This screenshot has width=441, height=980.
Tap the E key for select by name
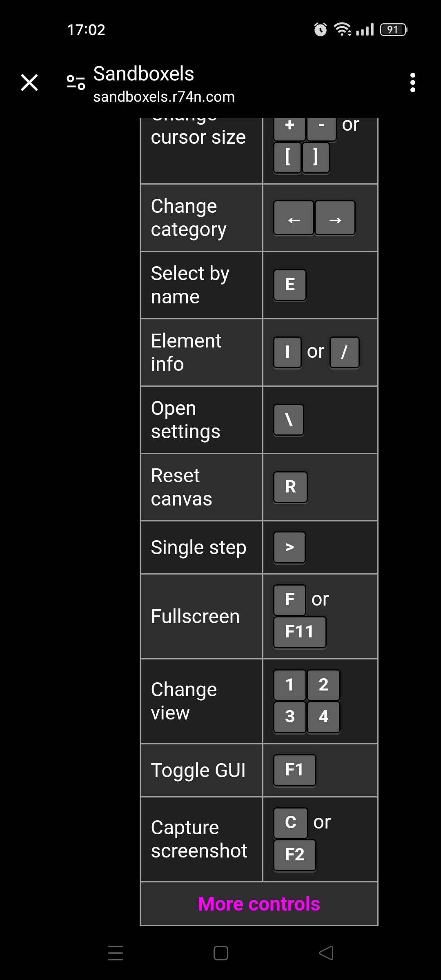pos(290,285)
